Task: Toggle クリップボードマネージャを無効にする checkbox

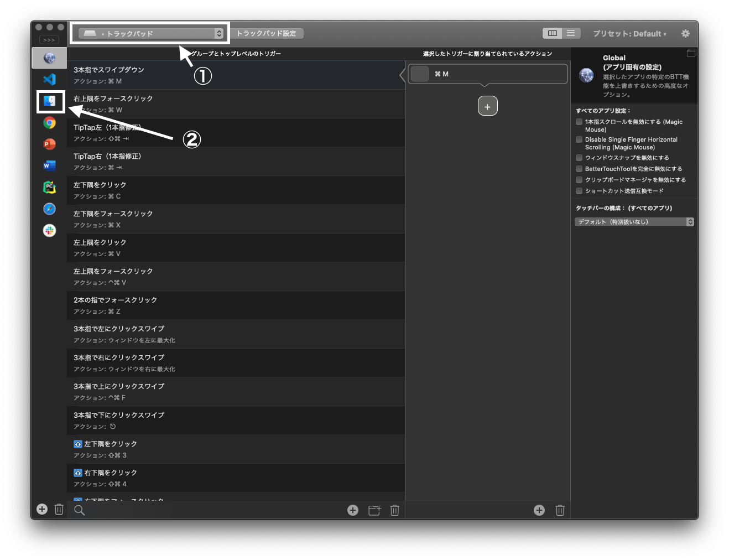Action: click(x=579, y=180)
